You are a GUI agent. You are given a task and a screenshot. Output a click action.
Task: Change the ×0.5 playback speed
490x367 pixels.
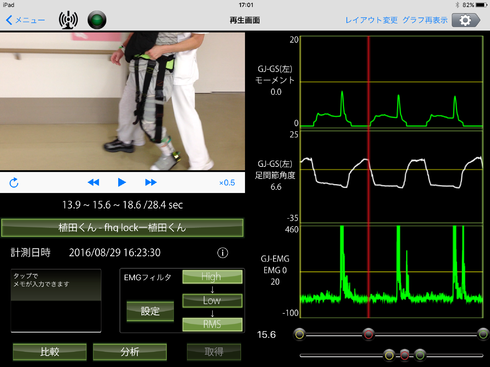click(x=227, y=183)
